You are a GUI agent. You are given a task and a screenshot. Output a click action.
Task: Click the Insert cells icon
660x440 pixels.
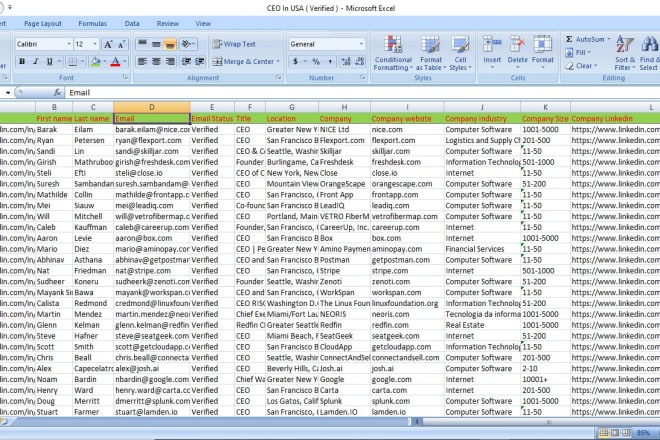pos(492,46)
